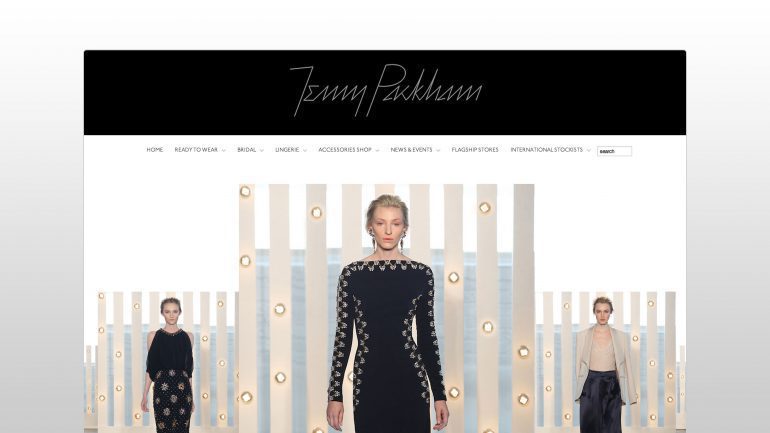Expand the Ready To Wear dropdown arrow
770x433 pixels.
point(223,150)
